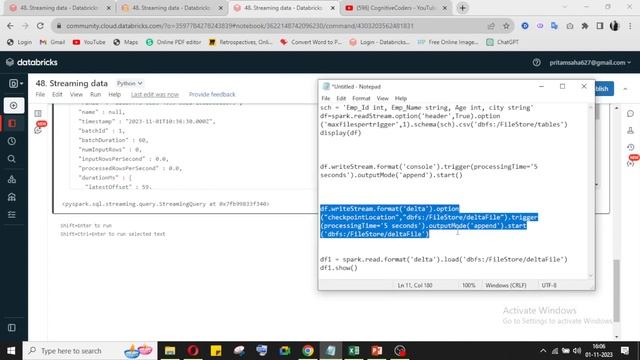Open the comments icon in right panel
This screenshot has width=640, height=360.
coord(630,113)
